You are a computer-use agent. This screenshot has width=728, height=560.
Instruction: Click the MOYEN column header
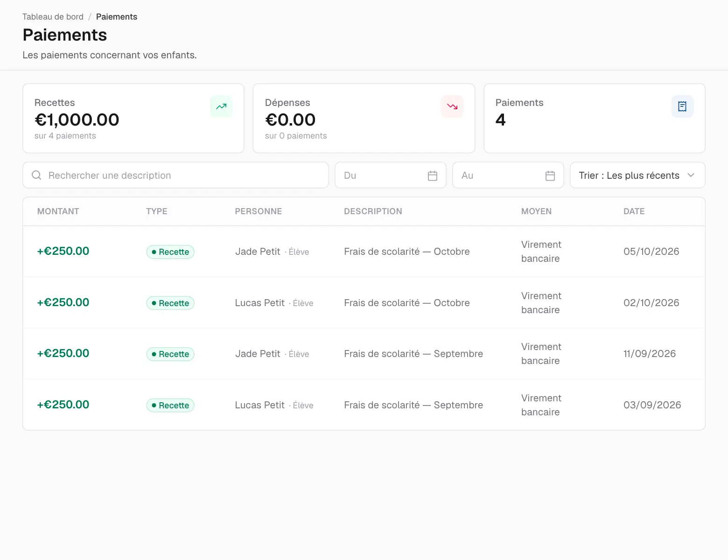(536, 211)
